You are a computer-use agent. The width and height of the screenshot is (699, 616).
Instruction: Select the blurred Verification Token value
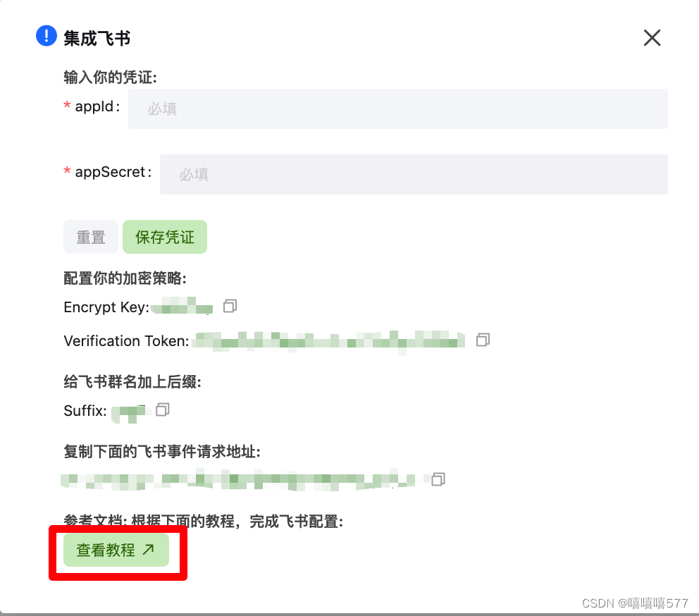coord(328,342)
